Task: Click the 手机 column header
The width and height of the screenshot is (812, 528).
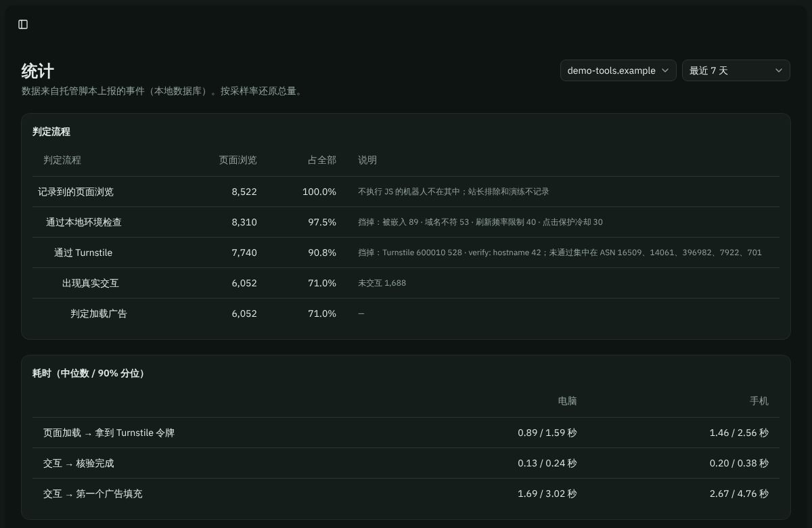Action: (759, 401)
